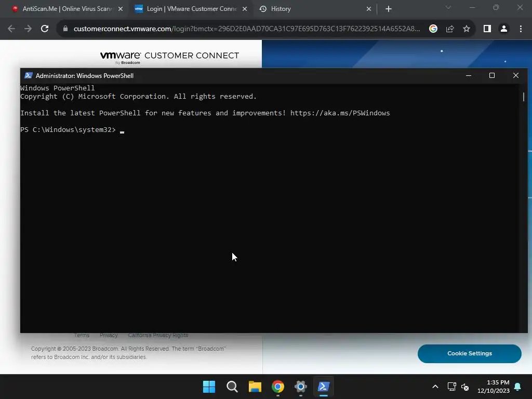532x399 pixels.
Task: Click the browser forward arrow
Action: tap(28, 29)
